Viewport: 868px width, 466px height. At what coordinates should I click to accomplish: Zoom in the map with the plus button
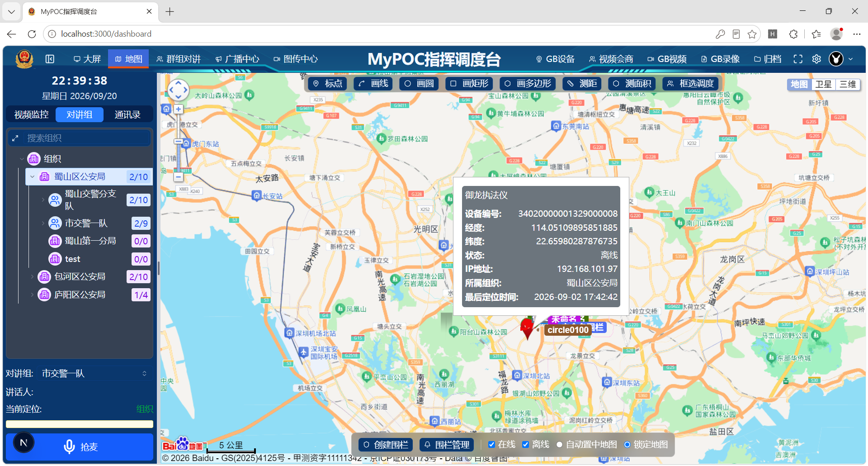[179, 109]
